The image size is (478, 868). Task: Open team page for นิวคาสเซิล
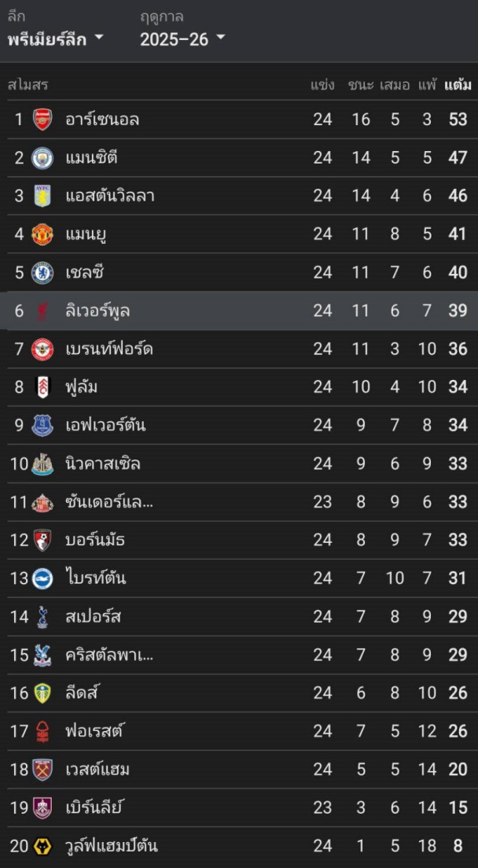point(103,464)
